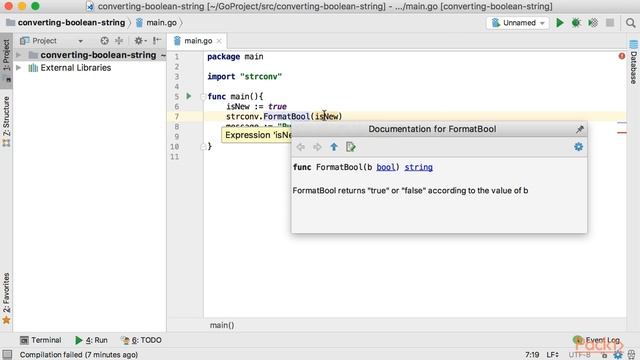Collapse all in Project panel
Screen dimensions: 640x360
click(x=119, y=40)
